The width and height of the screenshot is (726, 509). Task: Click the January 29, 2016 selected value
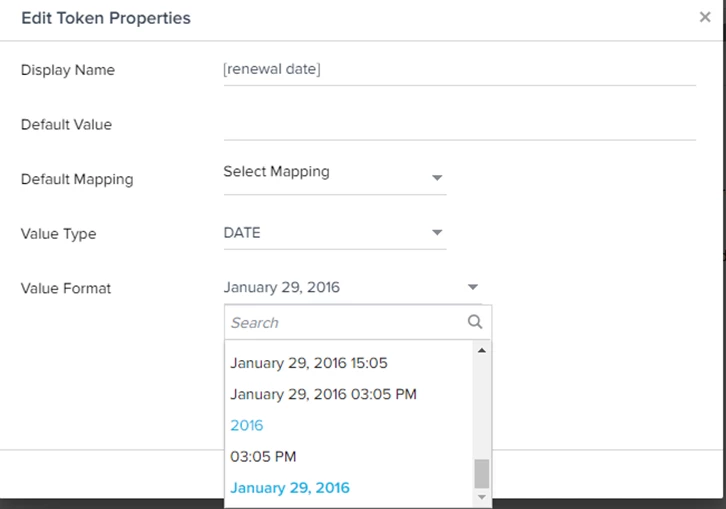[282, 287]
